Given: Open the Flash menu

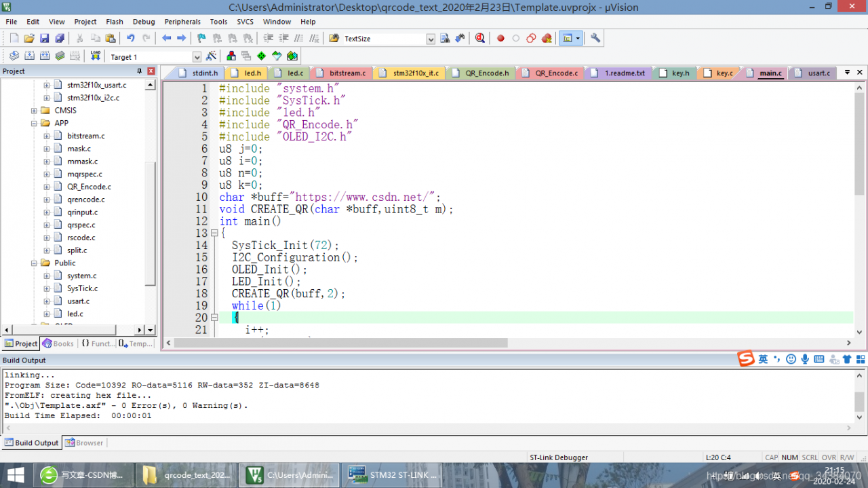Looking at the screenshot, I should pyautogui.click(x=115, y=22).
